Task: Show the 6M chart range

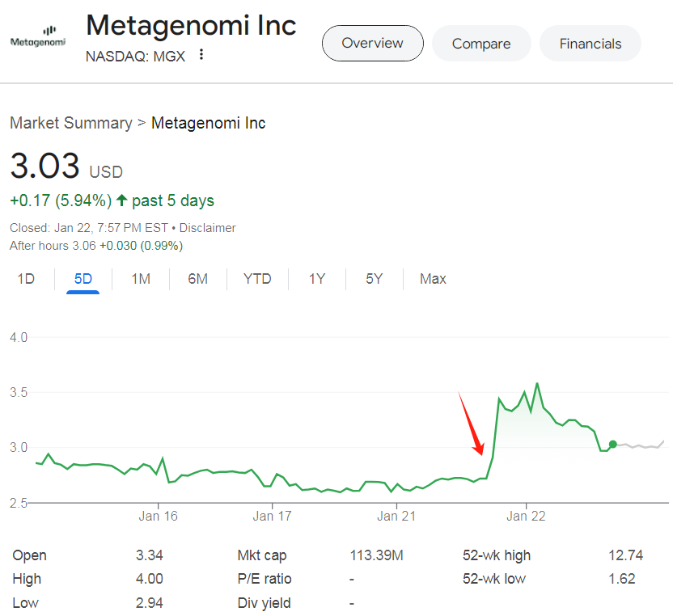Action: click(x=197, y=279)
